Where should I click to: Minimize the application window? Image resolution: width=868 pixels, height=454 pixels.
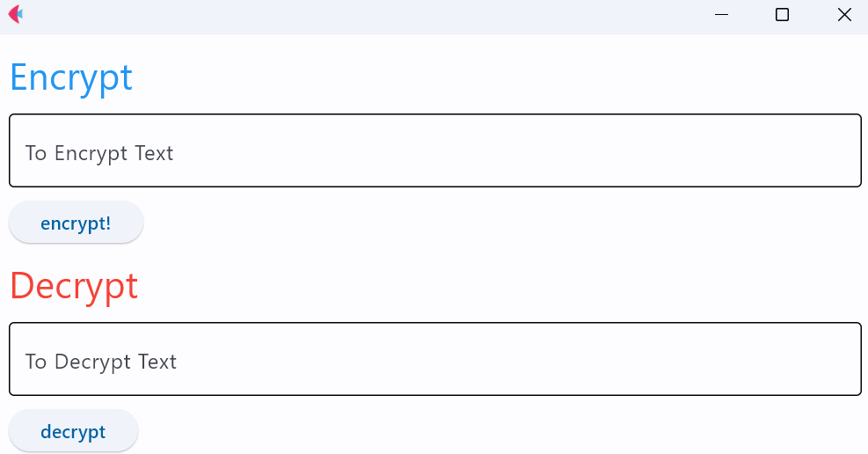tap(721, 15)
